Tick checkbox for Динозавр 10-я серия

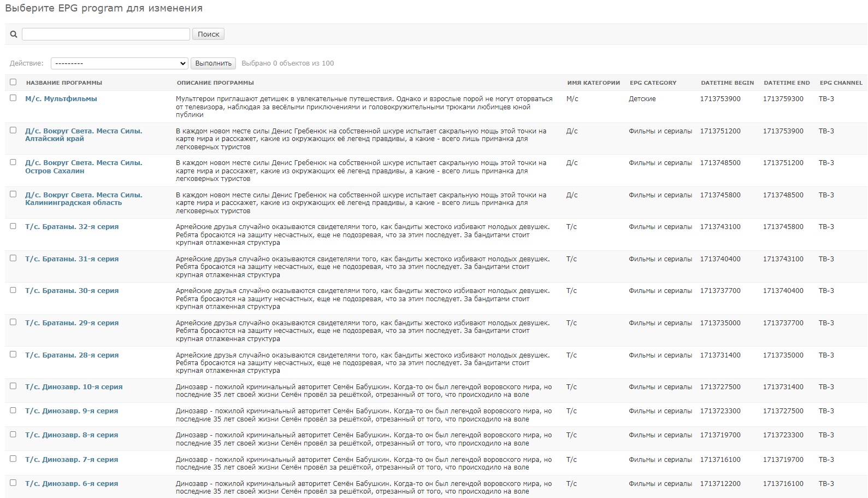[13, 386]
